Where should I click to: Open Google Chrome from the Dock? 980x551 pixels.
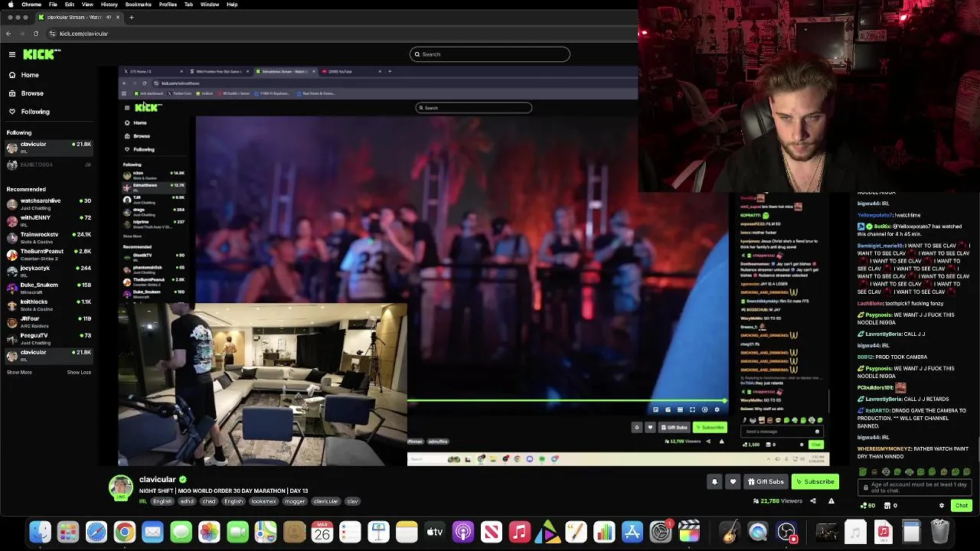tap(124, 531)
